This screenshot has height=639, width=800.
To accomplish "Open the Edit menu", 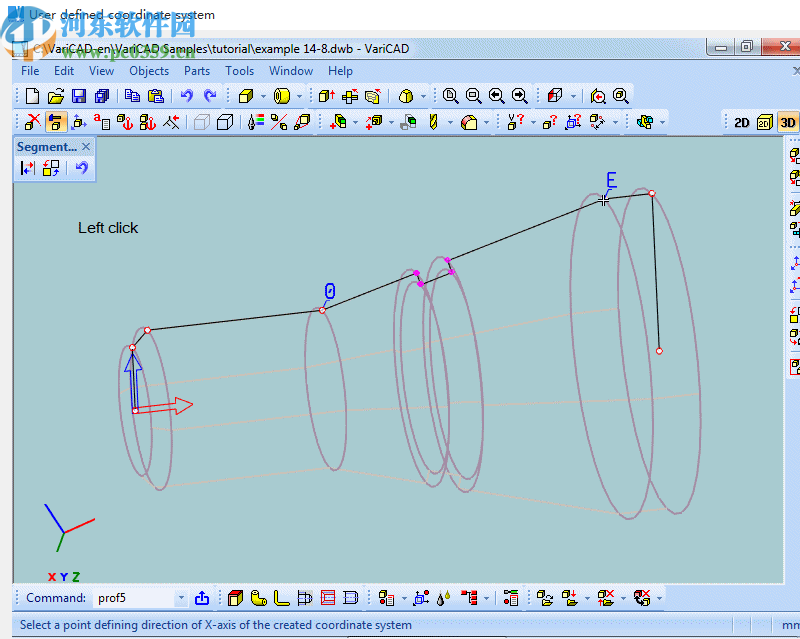I will pos(64,71).
